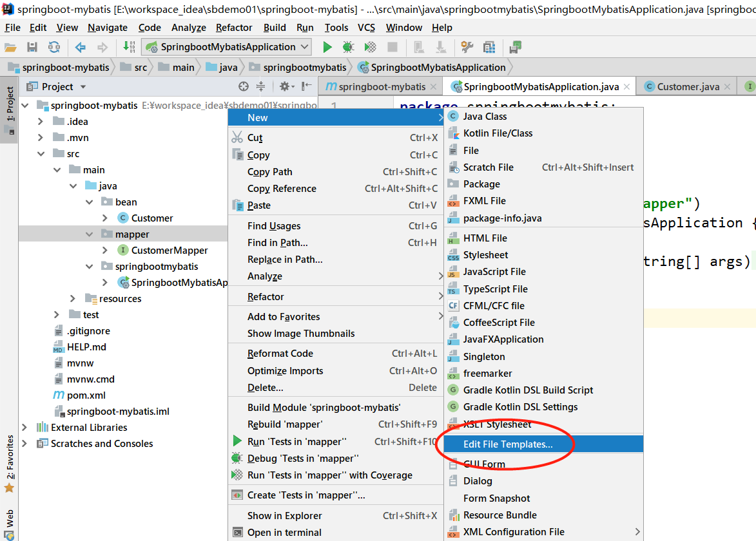Expand External Libraries in project tree
Image resolution: width=756 pixels, height=541 pixels.
click(x=24, y=428)
